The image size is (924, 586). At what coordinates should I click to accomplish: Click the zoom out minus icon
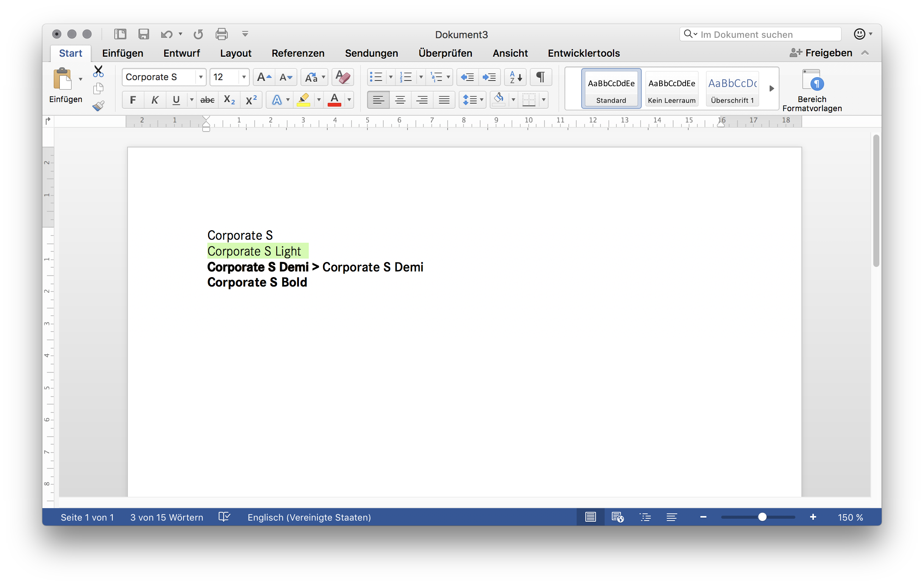(703, 517)
